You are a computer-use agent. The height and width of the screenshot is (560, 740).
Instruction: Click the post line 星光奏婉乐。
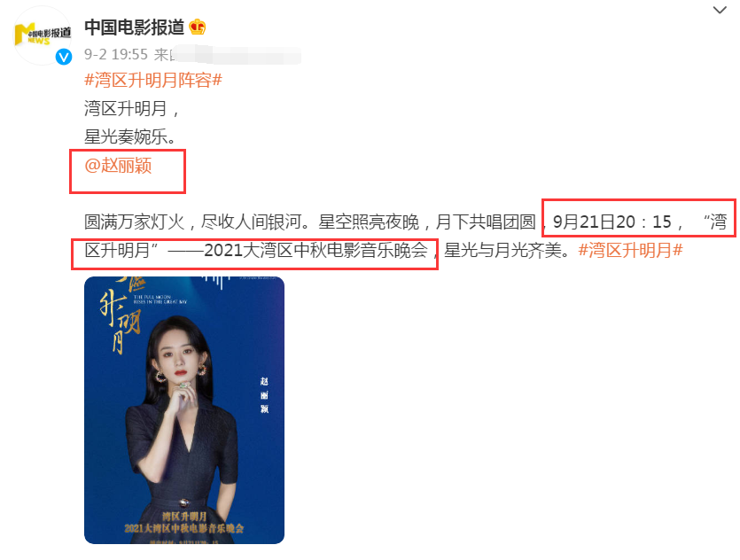130,137
